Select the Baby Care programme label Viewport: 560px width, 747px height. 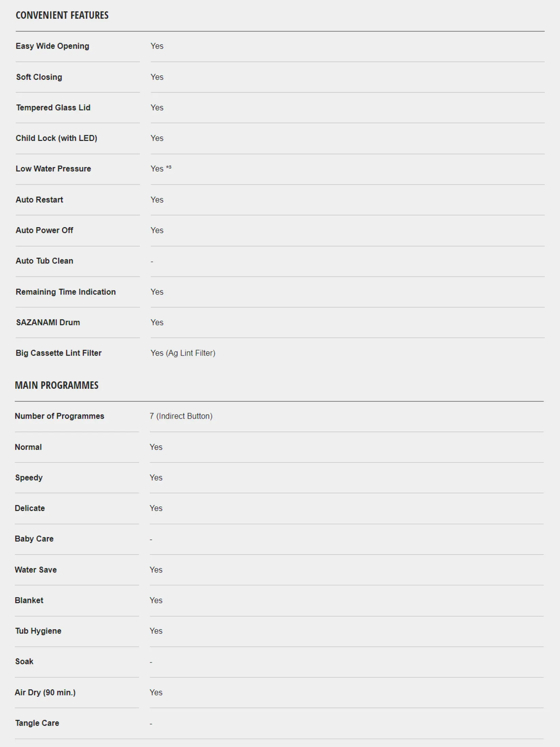pyautogui.click(x=34, y=539)
